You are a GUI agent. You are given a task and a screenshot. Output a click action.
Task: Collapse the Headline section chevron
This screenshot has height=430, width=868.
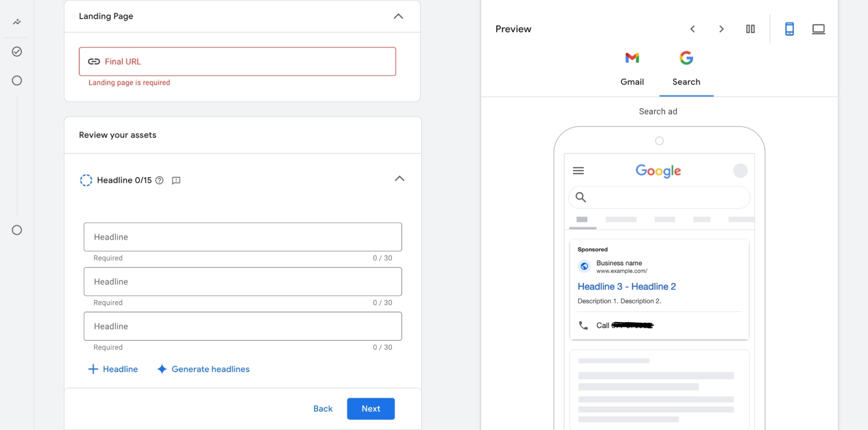pos(399,179)
